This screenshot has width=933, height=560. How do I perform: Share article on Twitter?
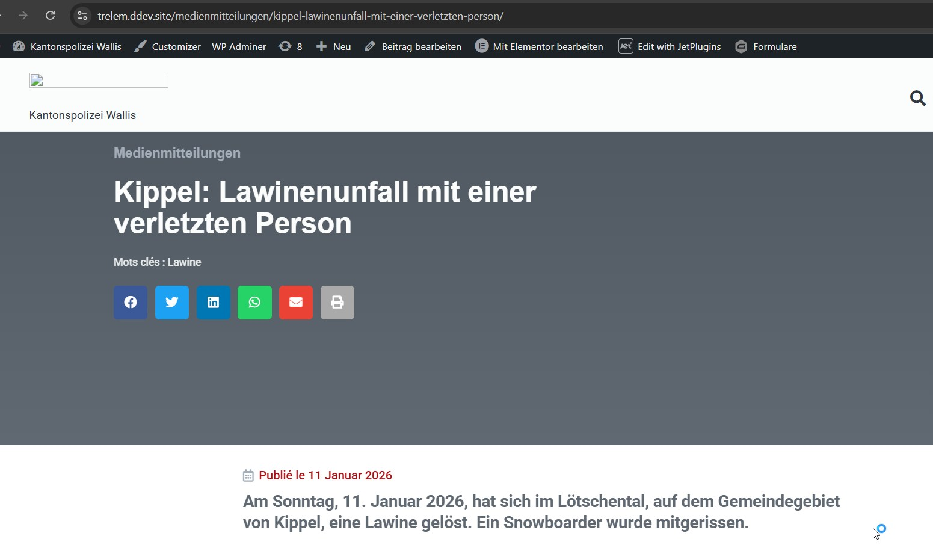pyautogui.click(x=172, y=303)
